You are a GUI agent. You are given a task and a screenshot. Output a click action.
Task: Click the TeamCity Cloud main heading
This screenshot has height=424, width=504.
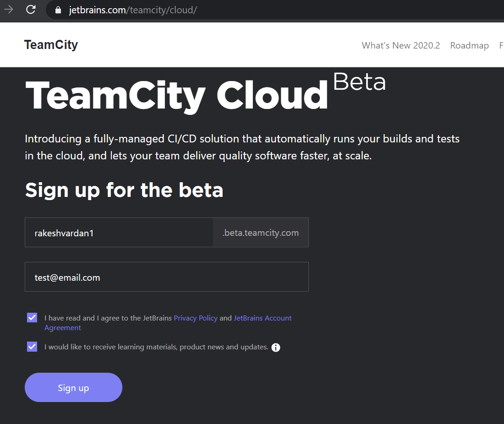177,95
